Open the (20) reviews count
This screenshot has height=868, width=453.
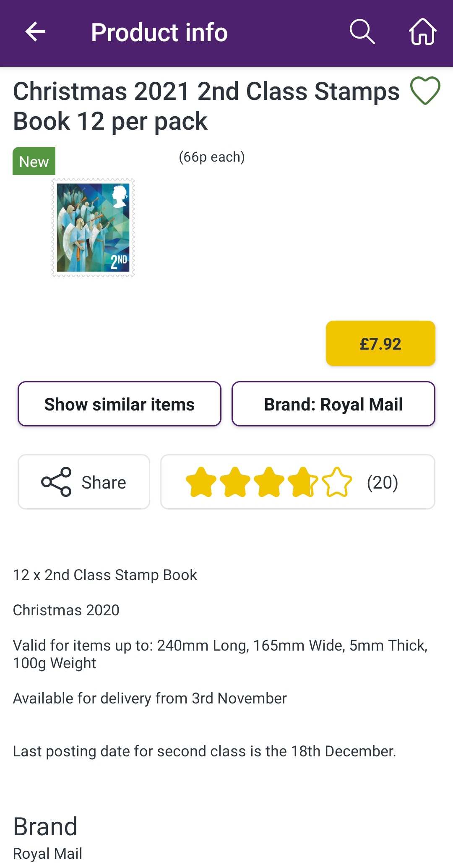coord(382,482)
